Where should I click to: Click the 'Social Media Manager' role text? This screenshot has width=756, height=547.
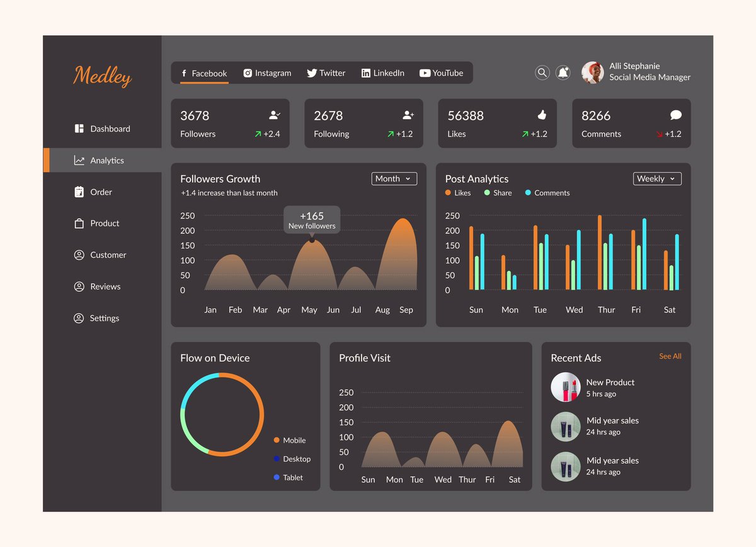(650, 78)
